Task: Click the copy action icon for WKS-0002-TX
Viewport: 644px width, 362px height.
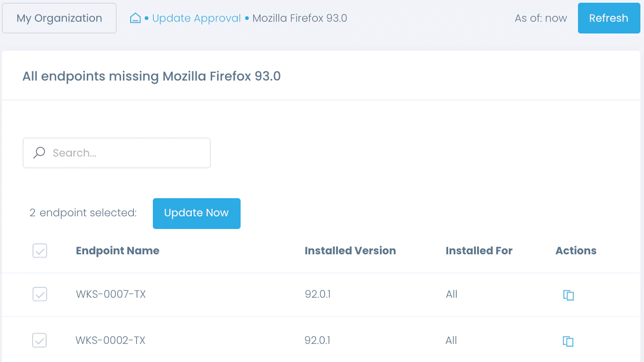Action: tap(568, 341)
